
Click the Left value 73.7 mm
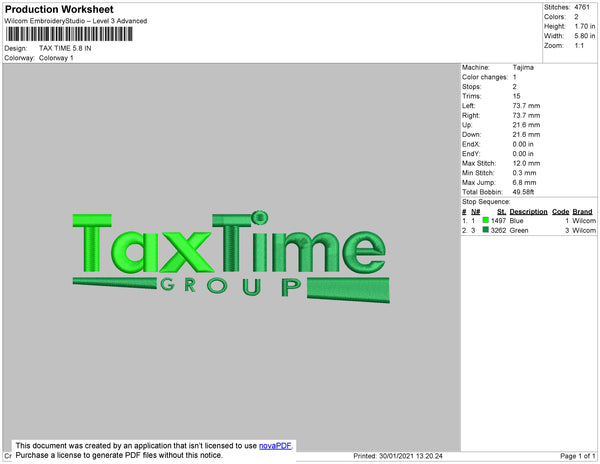coord(527,106)
